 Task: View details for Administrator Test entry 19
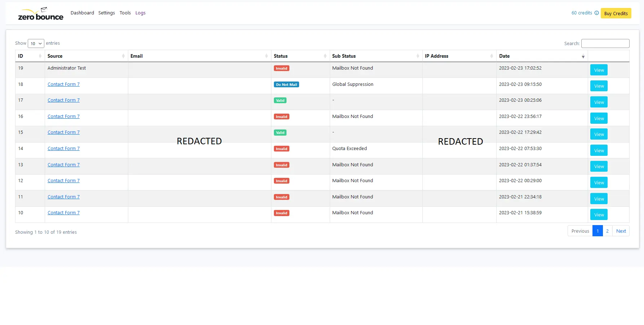click(x=598, y=70)
